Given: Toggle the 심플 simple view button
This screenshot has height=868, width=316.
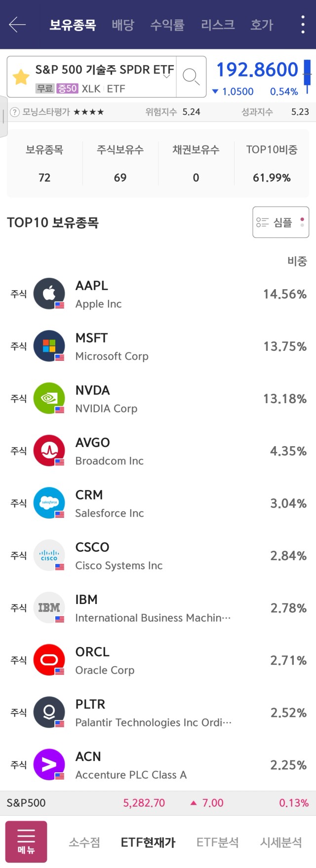Looking at the screenshot, I should point(281,222).
